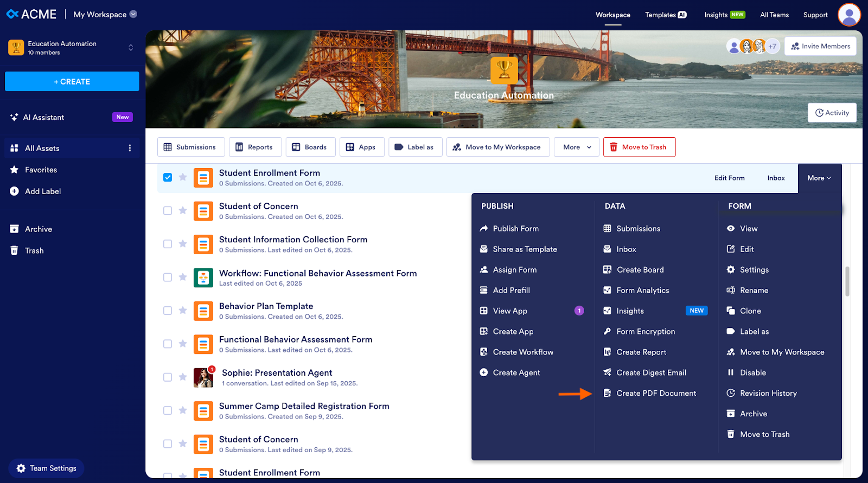Click the trophy icon on the banner
Screen dimensions: 868x483
pyautogui.click(x=504, y=70)
